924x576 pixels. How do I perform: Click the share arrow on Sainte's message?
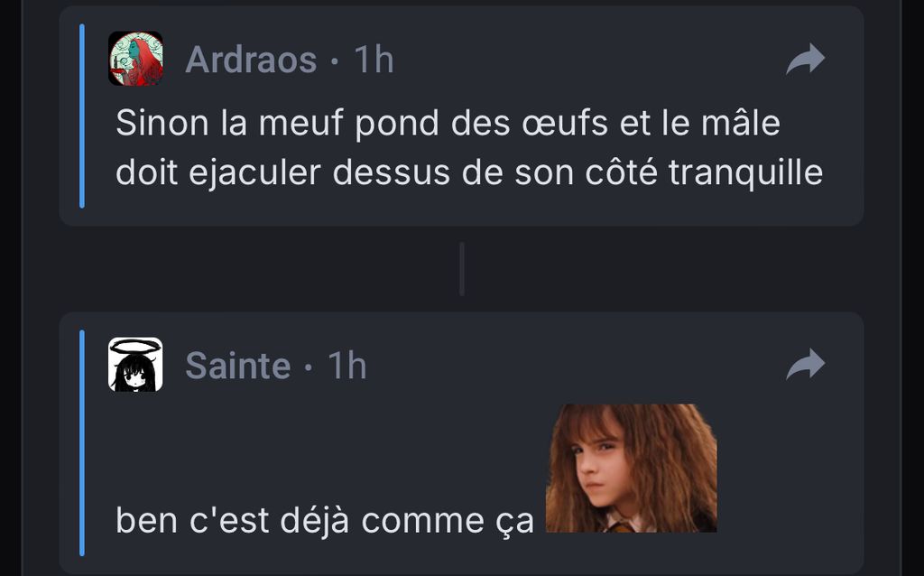[x=806, y=365]
